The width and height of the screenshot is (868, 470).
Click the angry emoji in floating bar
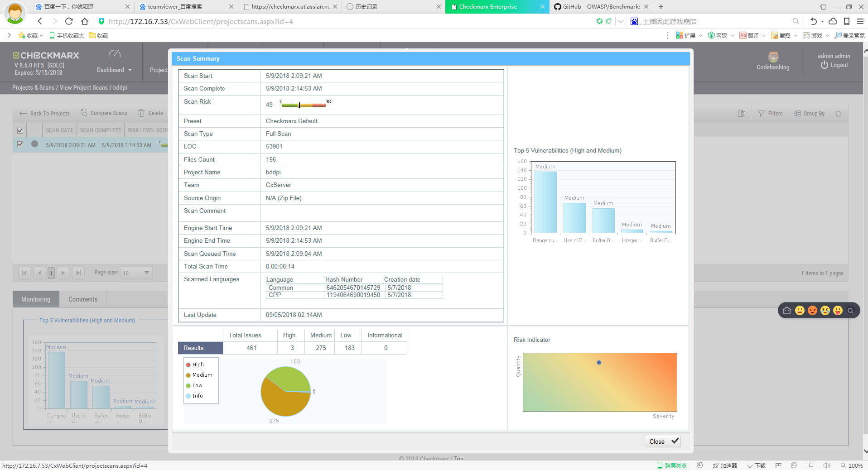(x=812, y=311)
